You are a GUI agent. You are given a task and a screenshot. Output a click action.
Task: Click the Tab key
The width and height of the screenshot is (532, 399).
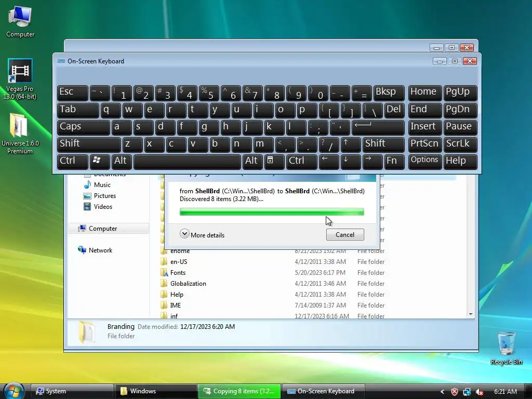(78, 110)
